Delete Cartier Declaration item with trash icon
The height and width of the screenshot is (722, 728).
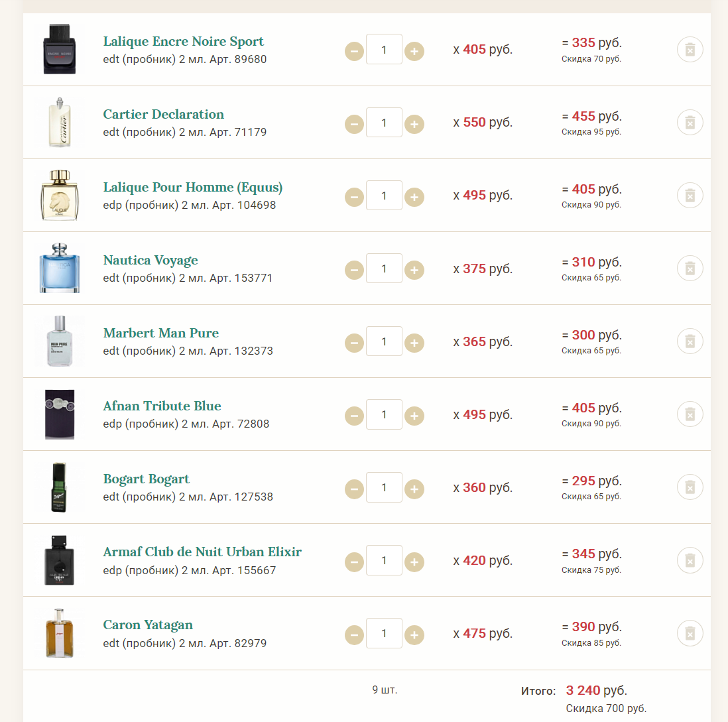[x=690, y=123]
